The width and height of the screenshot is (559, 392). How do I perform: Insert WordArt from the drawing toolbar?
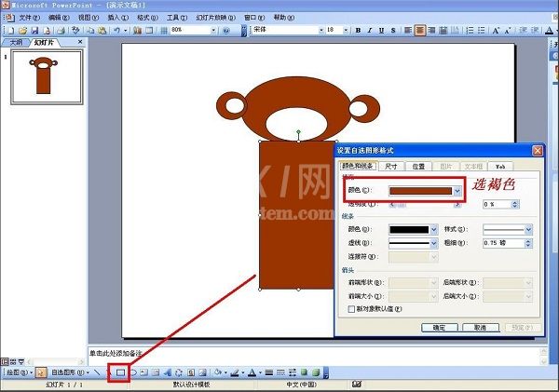click(x=167, y=372)
